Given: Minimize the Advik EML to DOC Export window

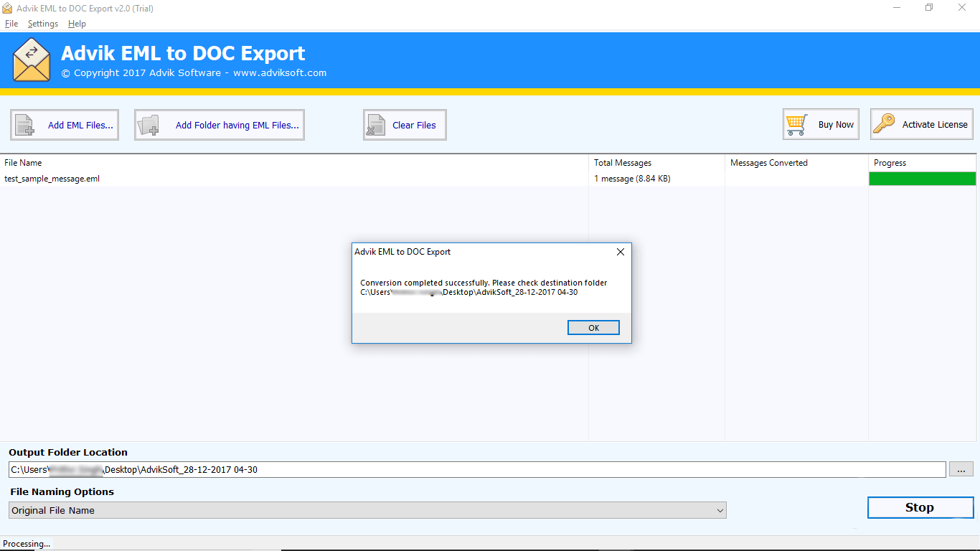Looking at the screenshot, I should tap(897, 8).
